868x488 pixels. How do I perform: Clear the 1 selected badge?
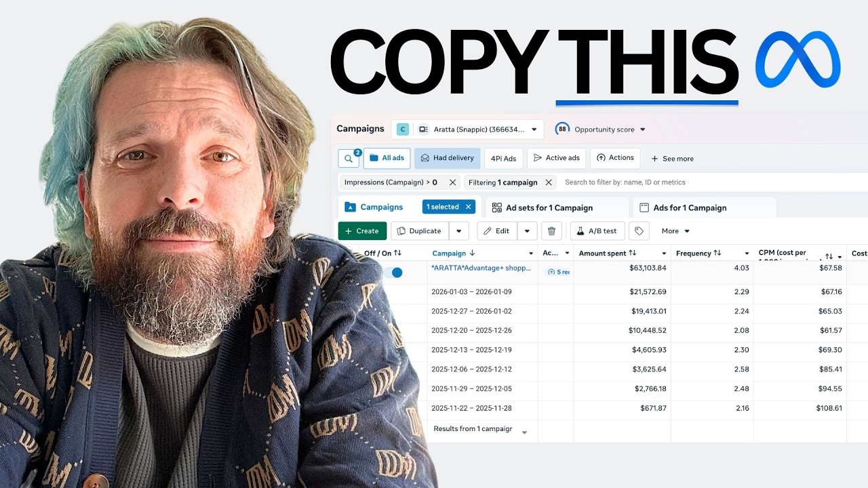(467, 207)
